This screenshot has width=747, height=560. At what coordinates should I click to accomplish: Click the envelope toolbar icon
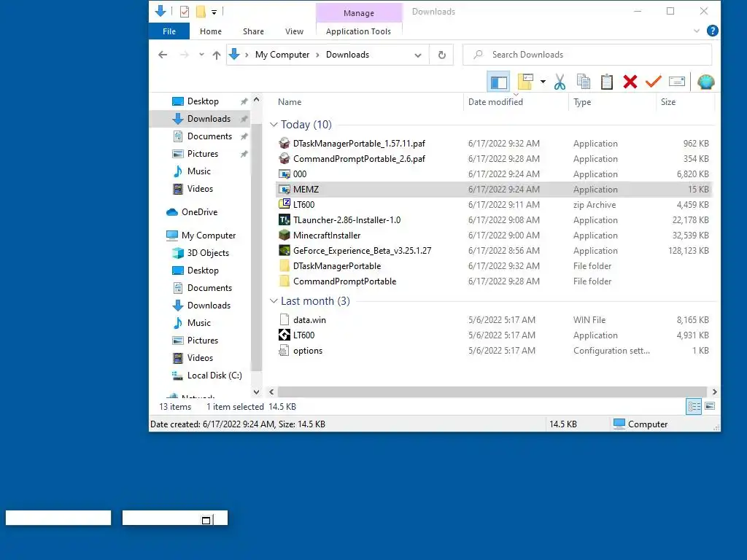point(676,82)
